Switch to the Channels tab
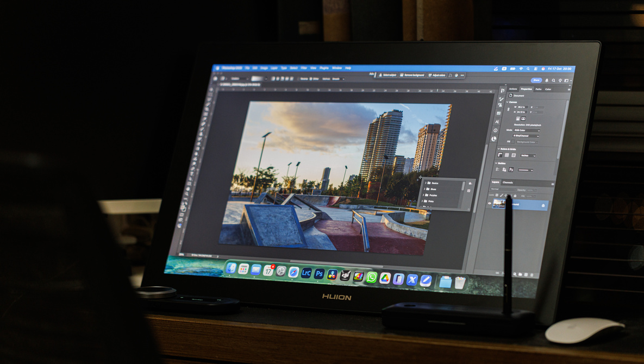This screenshot has height=364, width=644. click(507, 181)
